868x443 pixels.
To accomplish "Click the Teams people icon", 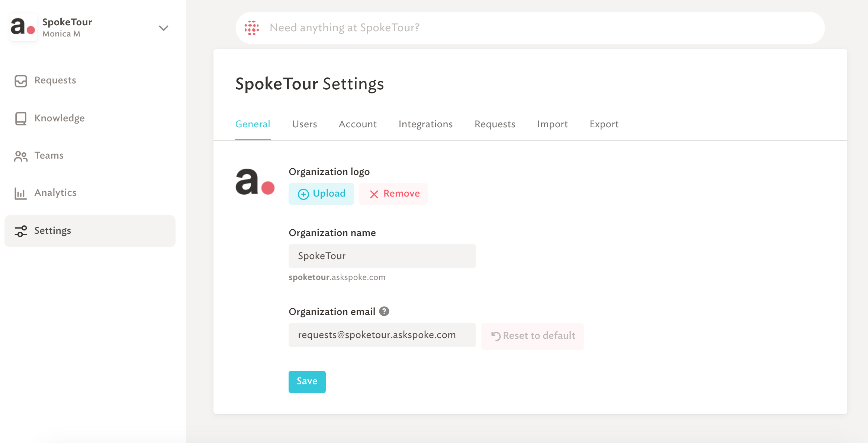I will pyautogui.click(x=21, y=156).
